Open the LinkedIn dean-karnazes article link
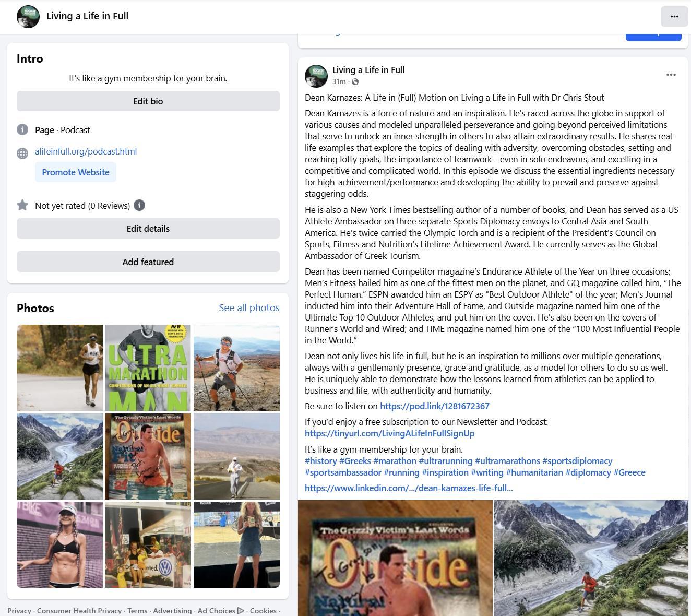 pyautogui.click(x=409, y=488)
